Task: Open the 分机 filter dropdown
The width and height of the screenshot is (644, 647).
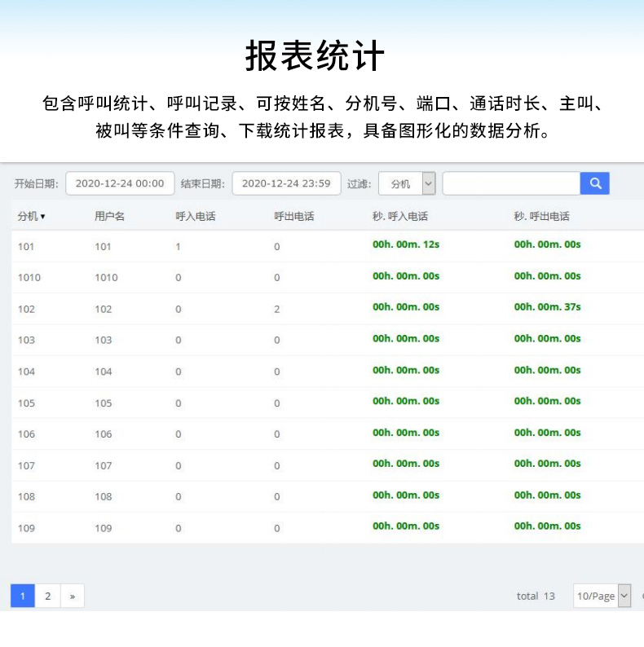Action: (x=408, y=183)
